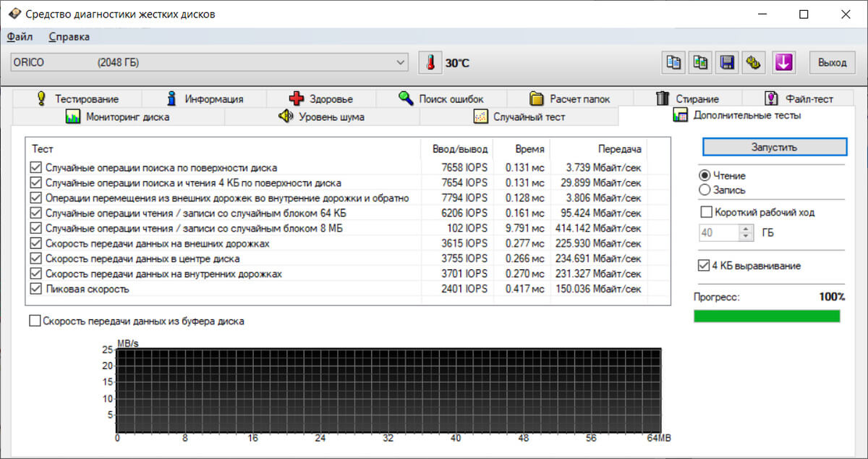
Task: Open the Здоровье tab with red cross
Action: pyautogui.click(x=321, y=98)
